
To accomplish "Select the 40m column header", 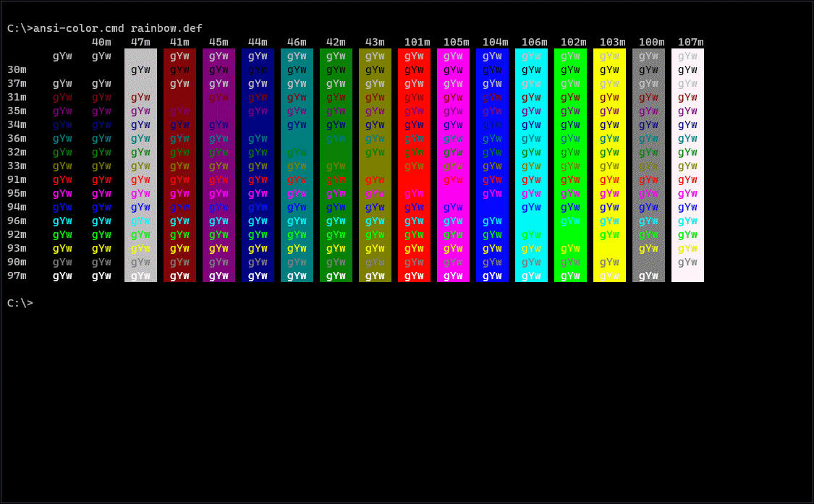I will [x=102, y=42].
